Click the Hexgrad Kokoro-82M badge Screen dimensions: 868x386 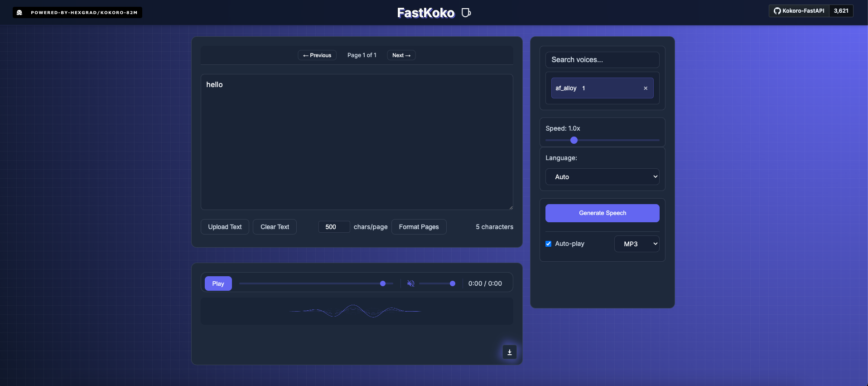(77, 13)
